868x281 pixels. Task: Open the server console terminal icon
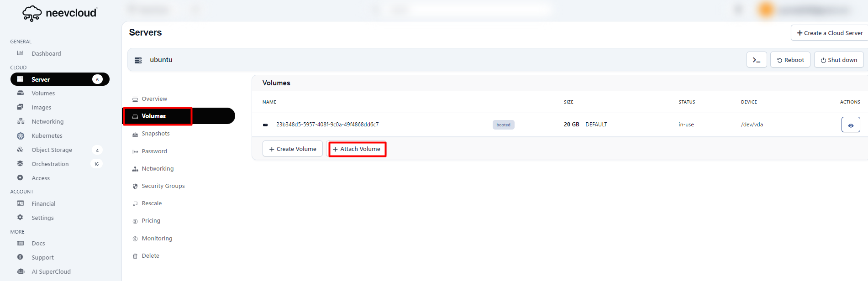[x=756, y=60]
